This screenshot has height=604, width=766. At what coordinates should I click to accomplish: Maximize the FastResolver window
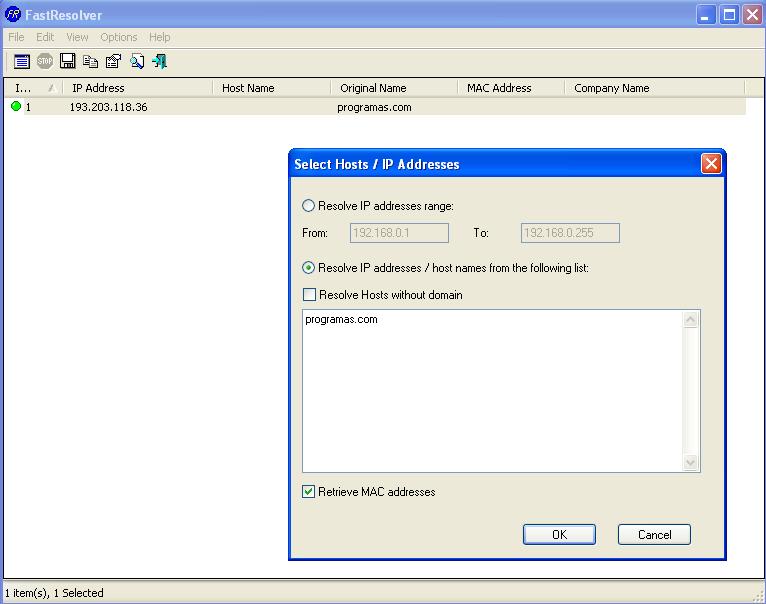pos(728,15)
